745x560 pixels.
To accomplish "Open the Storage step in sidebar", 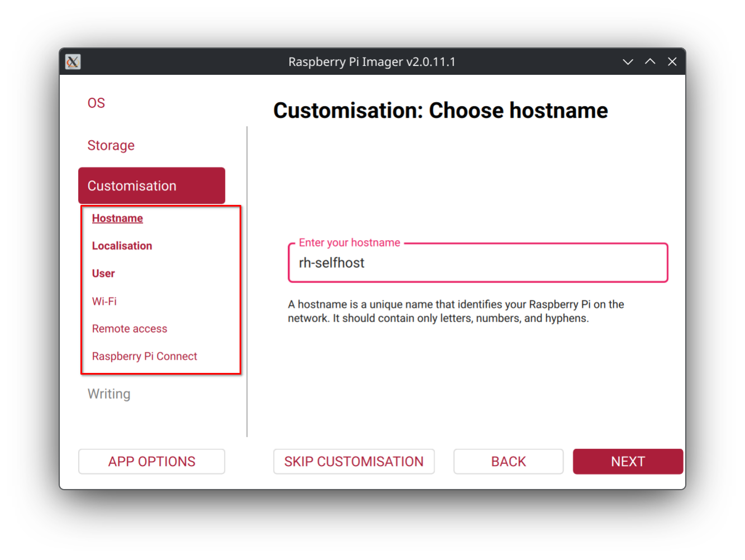I will click(x=111, y=145).
